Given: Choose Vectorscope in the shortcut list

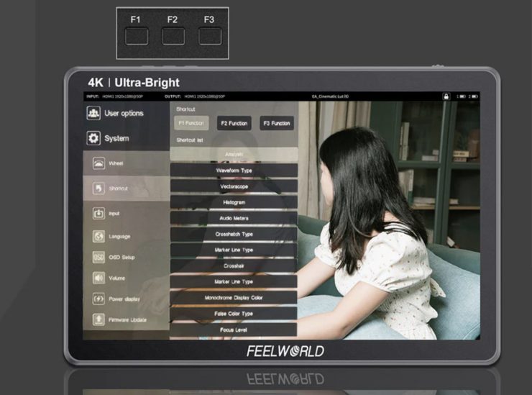Looking at the screenshot, I should point(234,186).
